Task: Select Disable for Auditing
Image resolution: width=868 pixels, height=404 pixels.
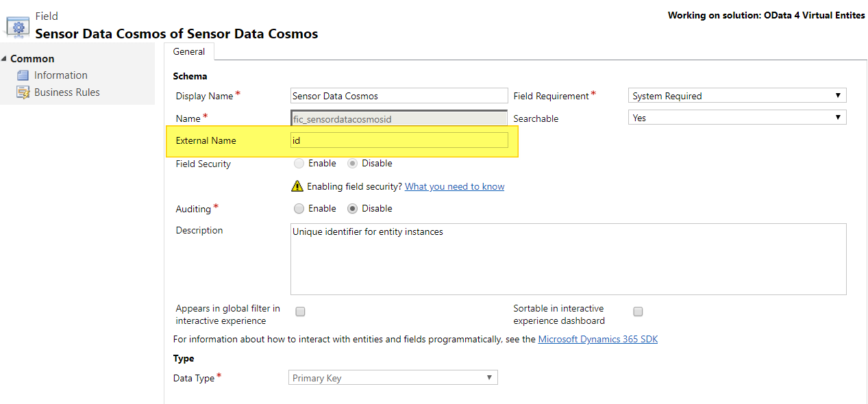Action: click(352, 209)
